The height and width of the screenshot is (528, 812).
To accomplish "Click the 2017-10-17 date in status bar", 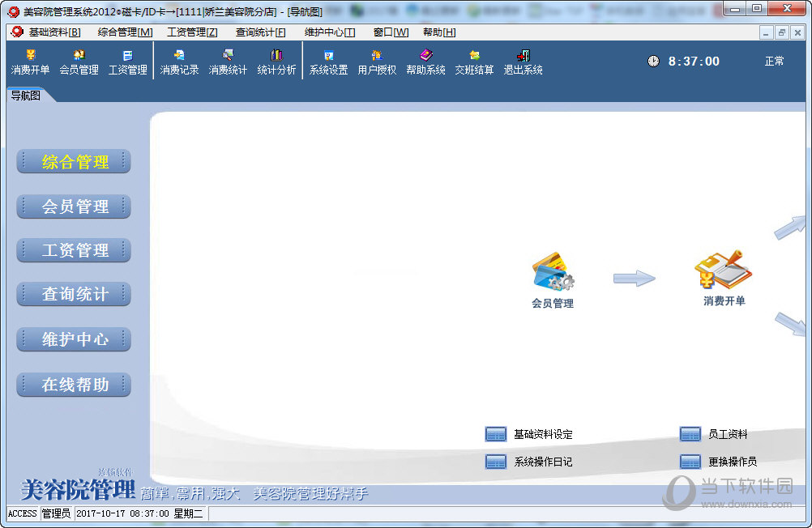I will coord(101,513).
